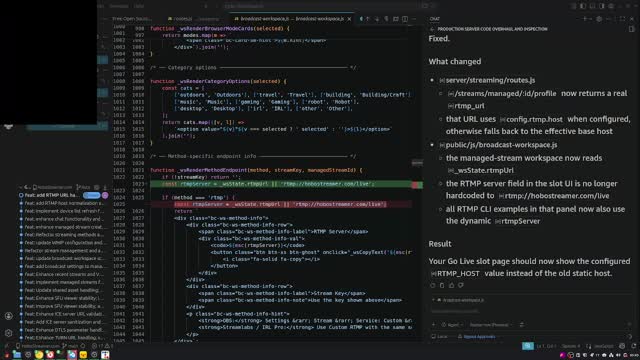
Task: Collapse the source control graph section
Action: click(21, 187)
